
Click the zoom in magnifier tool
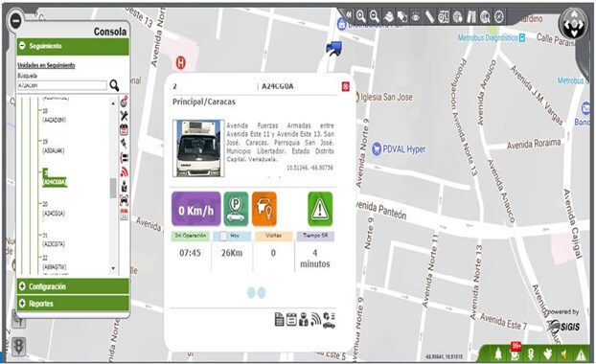(360, 16)
